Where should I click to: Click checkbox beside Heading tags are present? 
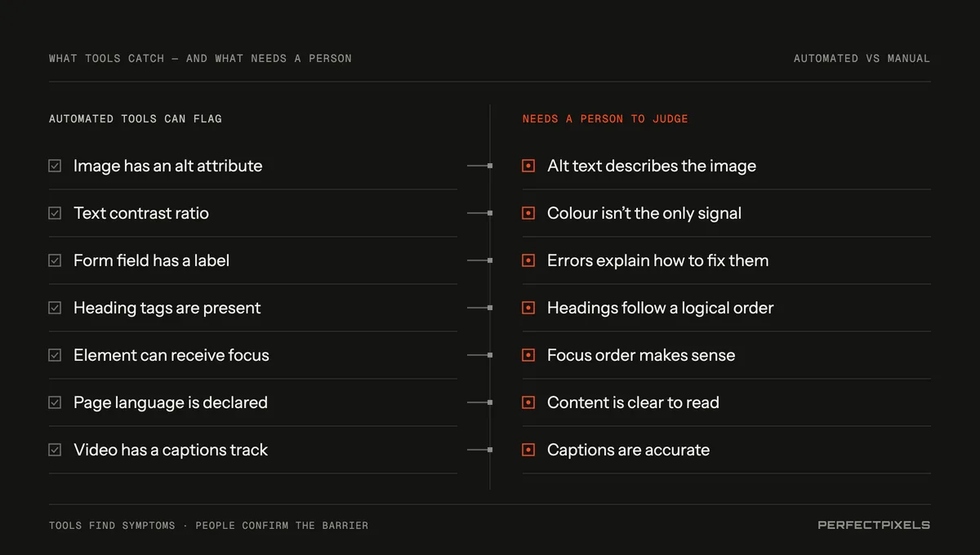(x=55, y=308)
